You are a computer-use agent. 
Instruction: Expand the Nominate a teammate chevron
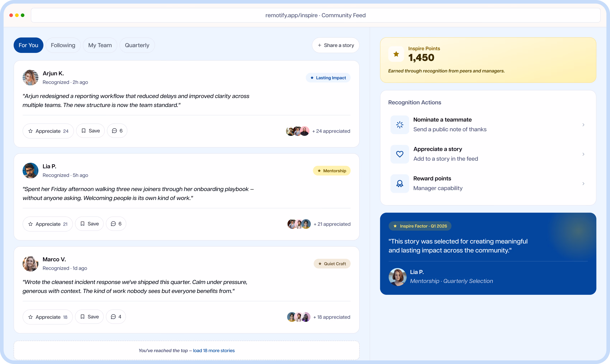pos(583,125)
